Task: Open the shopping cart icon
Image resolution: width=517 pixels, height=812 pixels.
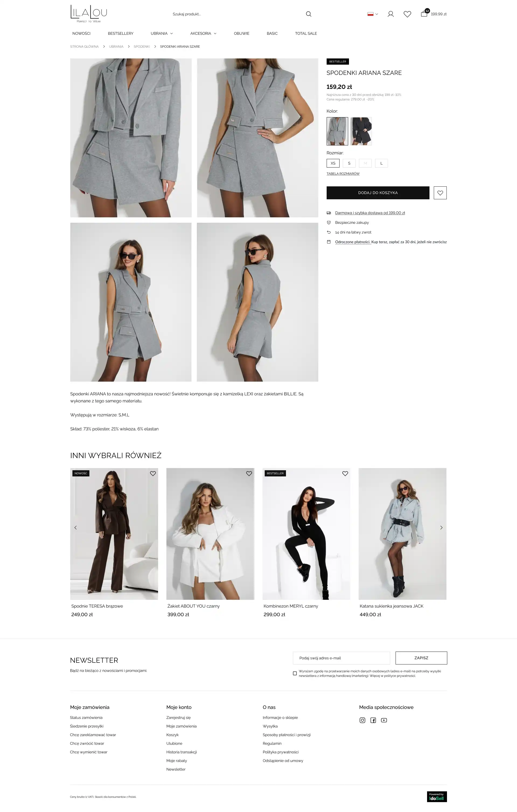Action: pos(424,13)
